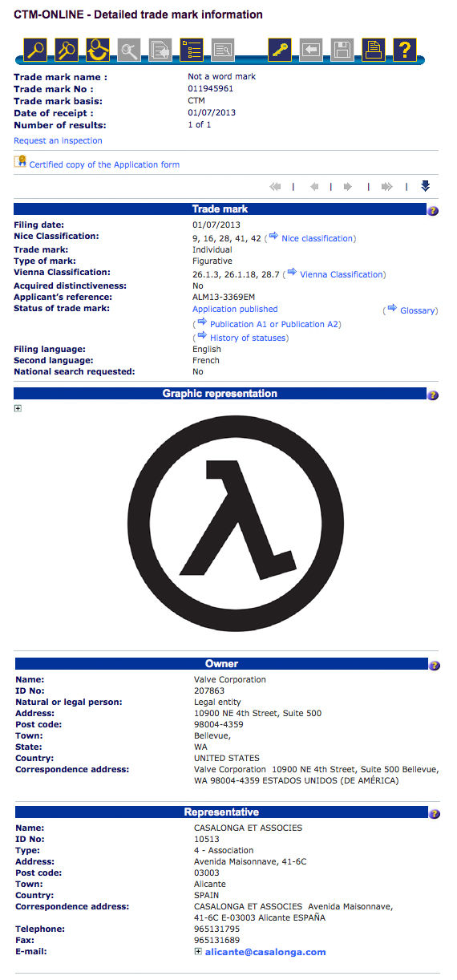
Task: Click the representative ID number 10513
Action: tap(207, 839)
